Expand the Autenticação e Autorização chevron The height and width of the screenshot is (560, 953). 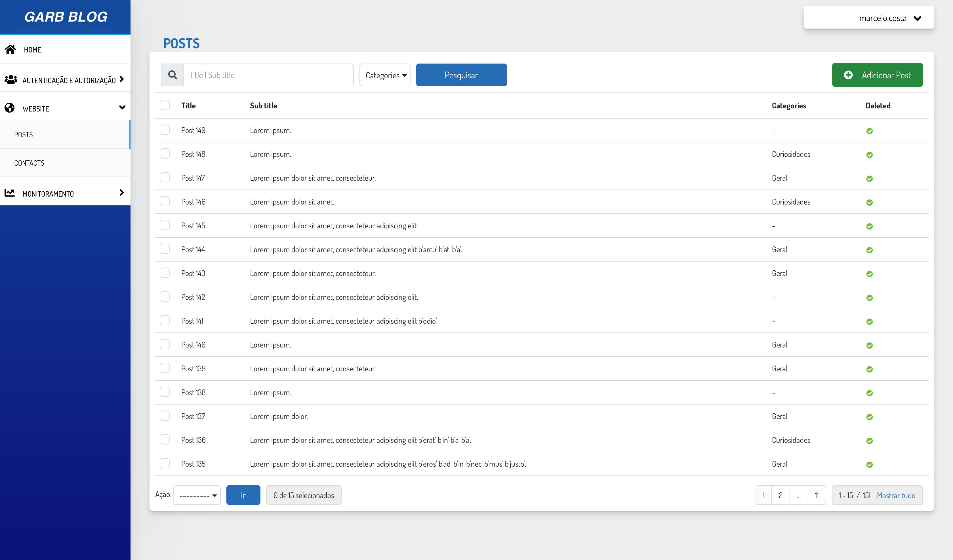pos(121,79)
